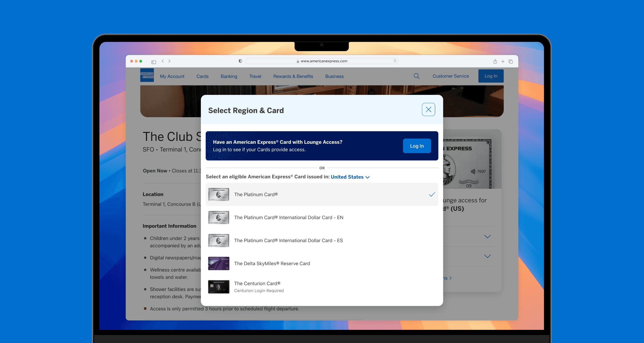This screenshot has height=343, width=644.
Task: Click the checkmark on The Platinum Card row
Action: [432, 194]
